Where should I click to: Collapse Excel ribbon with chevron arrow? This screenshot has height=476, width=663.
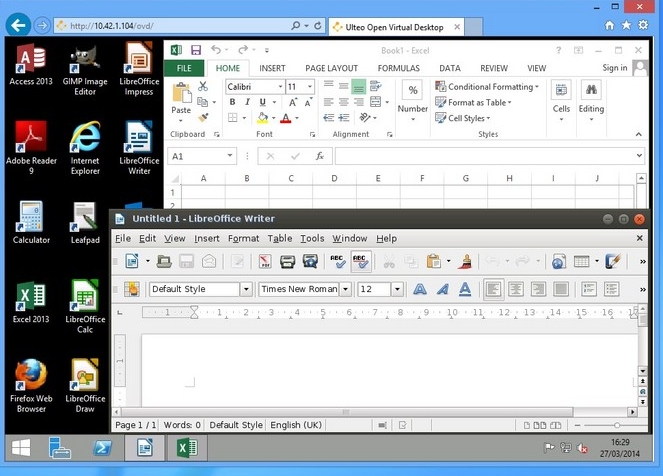tap(638, 134)
